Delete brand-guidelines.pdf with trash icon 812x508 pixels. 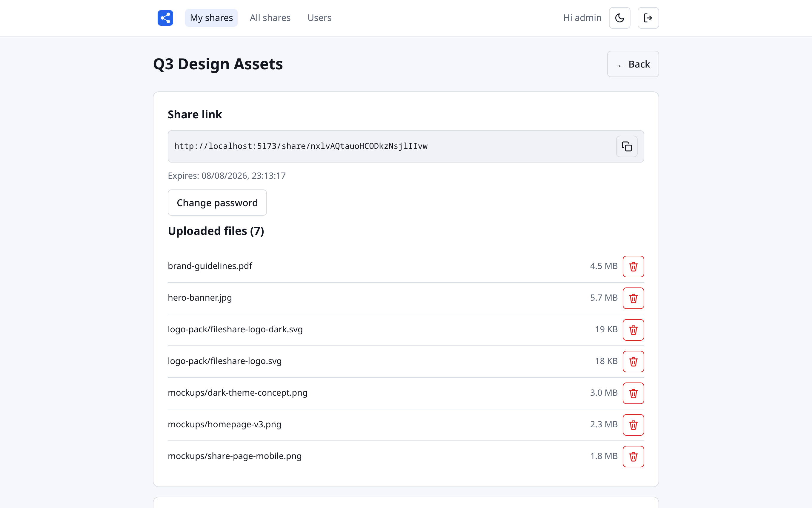(x=633, y=267)
